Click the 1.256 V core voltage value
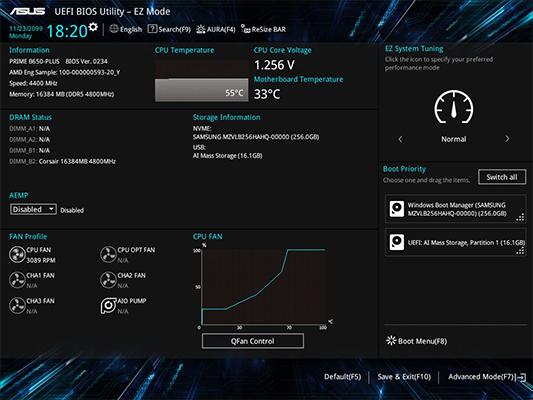533x400 pixels. [x=274, y=65]
